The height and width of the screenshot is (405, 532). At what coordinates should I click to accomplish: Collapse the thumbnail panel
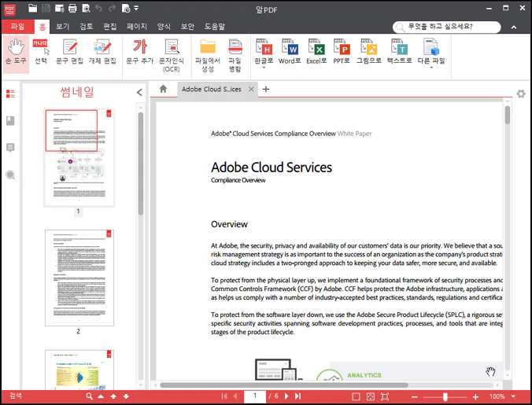[139, 92]
